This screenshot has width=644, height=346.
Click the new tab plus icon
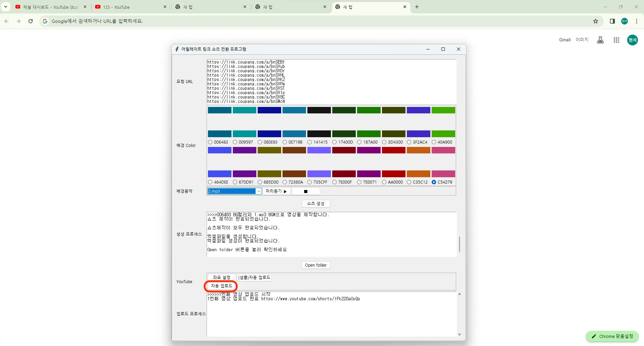(417, 7)
